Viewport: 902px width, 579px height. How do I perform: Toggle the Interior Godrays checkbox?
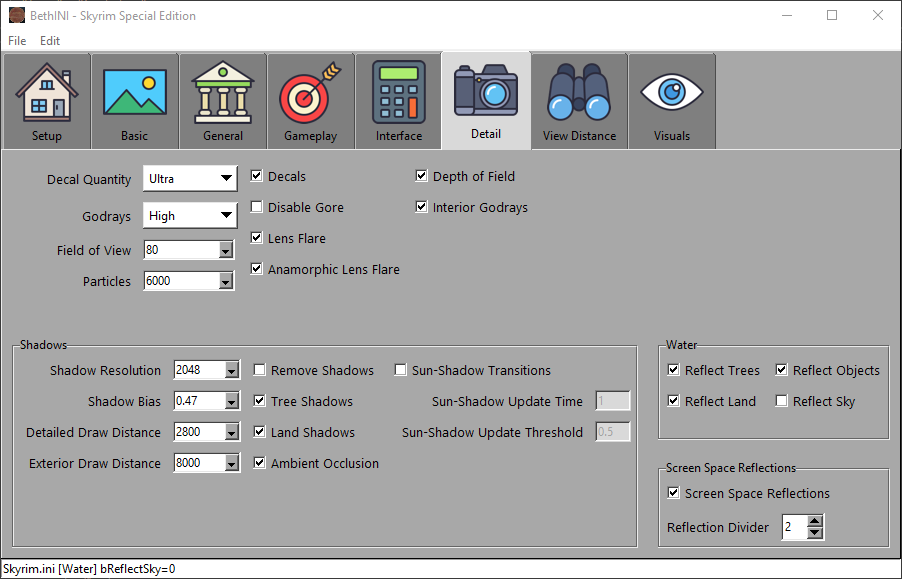tap(422, 207)
